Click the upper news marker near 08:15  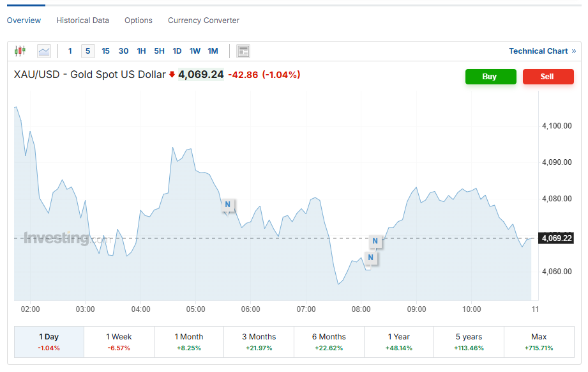(x=375, y=241)
